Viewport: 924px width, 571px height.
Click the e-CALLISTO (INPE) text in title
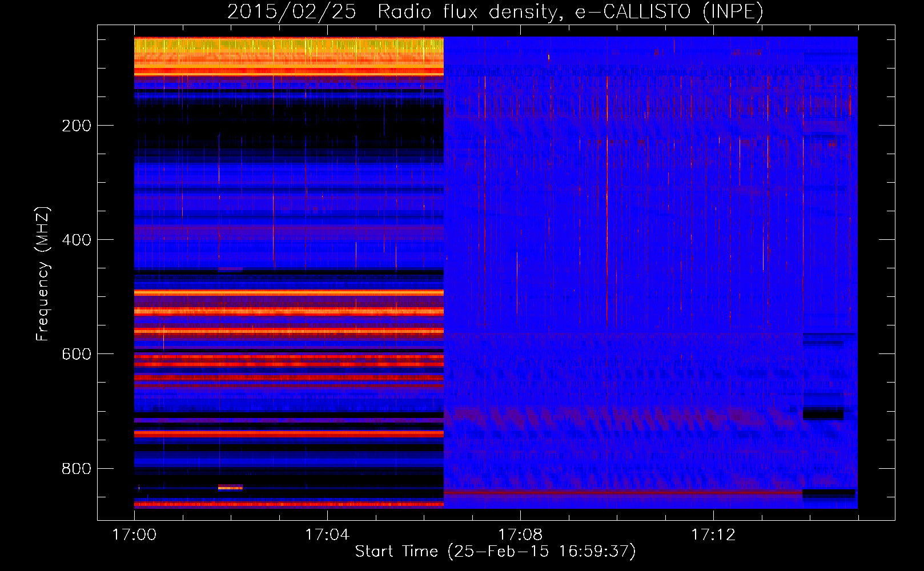click(669, 11)
